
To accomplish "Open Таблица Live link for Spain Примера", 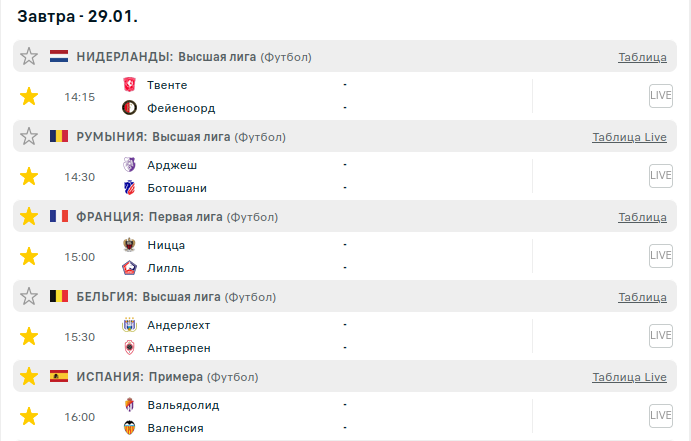I will pos(629,377).
